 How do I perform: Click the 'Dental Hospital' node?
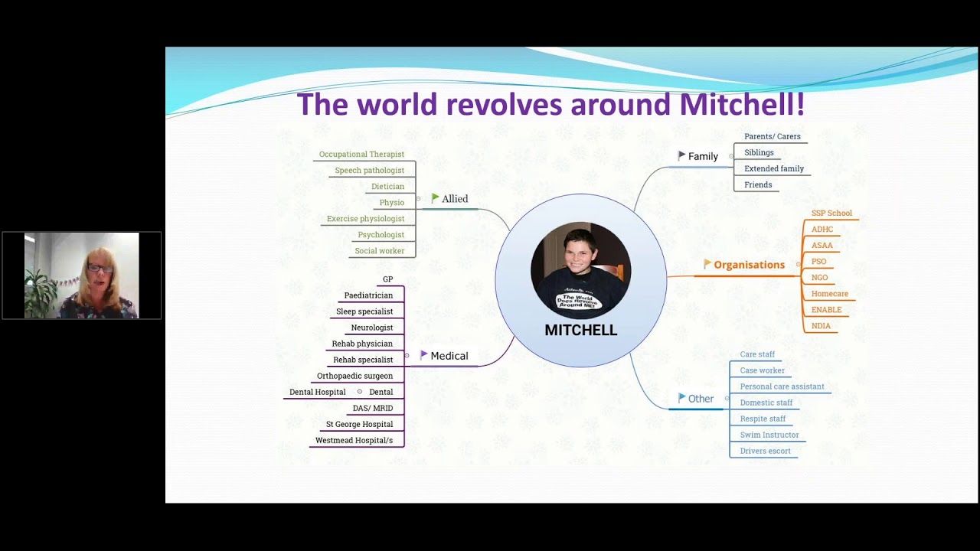317,392
